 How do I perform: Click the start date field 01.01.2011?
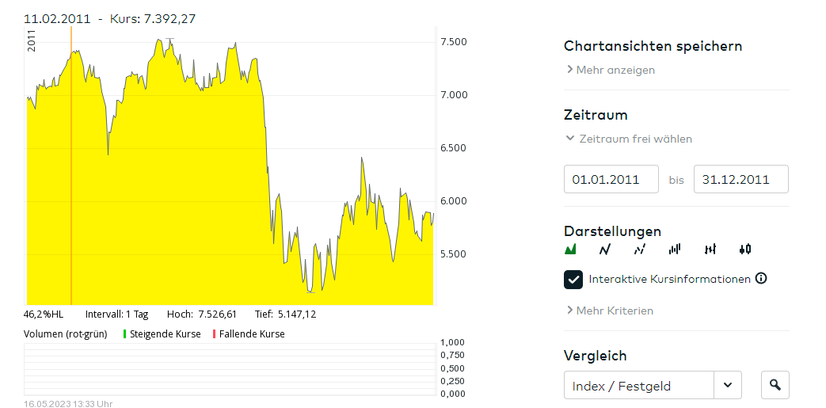click(611, 180)
